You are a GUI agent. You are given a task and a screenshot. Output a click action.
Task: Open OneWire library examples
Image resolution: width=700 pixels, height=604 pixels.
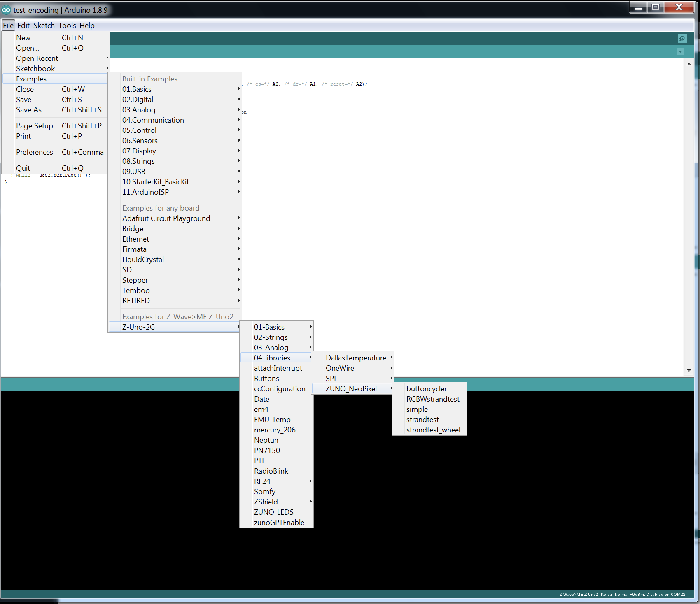click(352, 368)
